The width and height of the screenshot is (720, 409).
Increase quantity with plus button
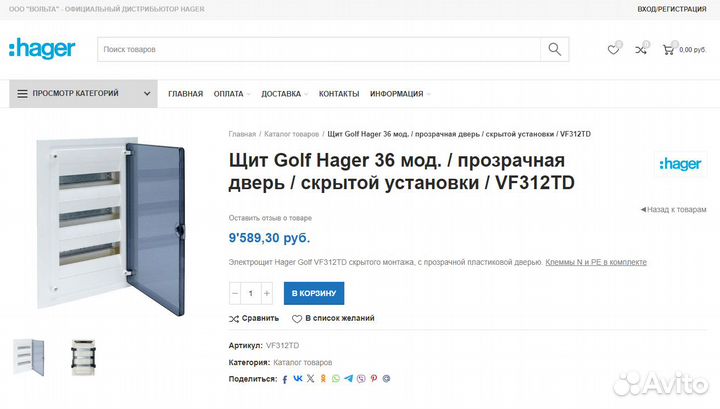click(x=267, y=293)
